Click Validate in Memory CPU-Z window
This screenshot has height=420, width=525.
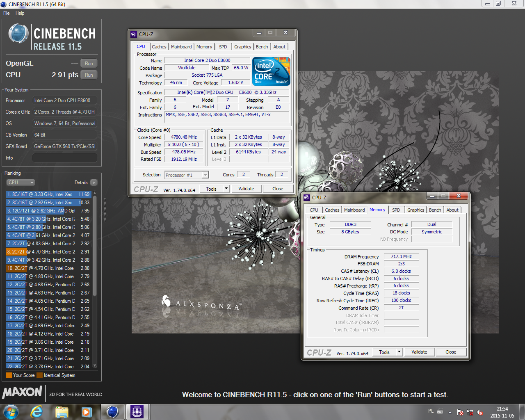pos(419,352)
